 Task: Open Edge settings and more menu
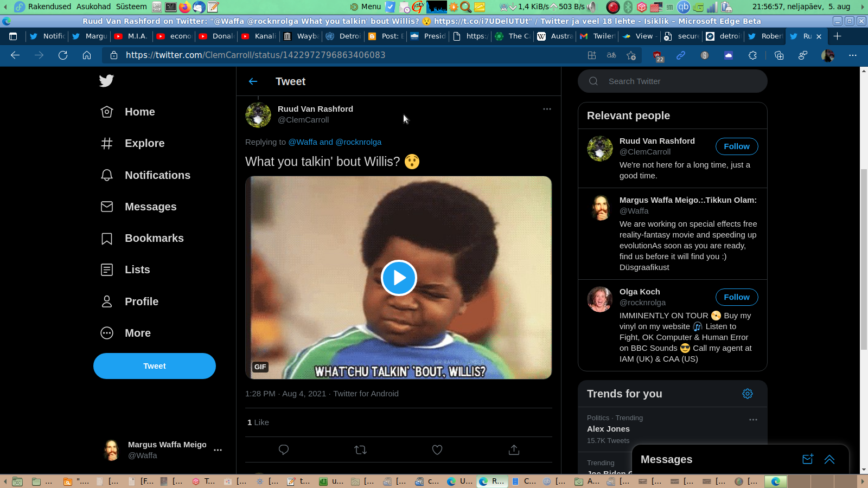click(853, 55)
